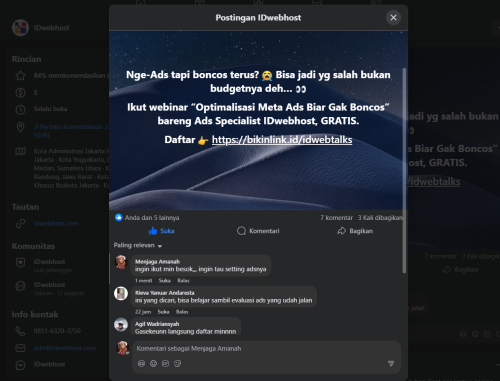Open the bikinlink.id/idwebtalks link in the post
The image size is (500, 381).
pyautogui.click(x=282, y=140)
